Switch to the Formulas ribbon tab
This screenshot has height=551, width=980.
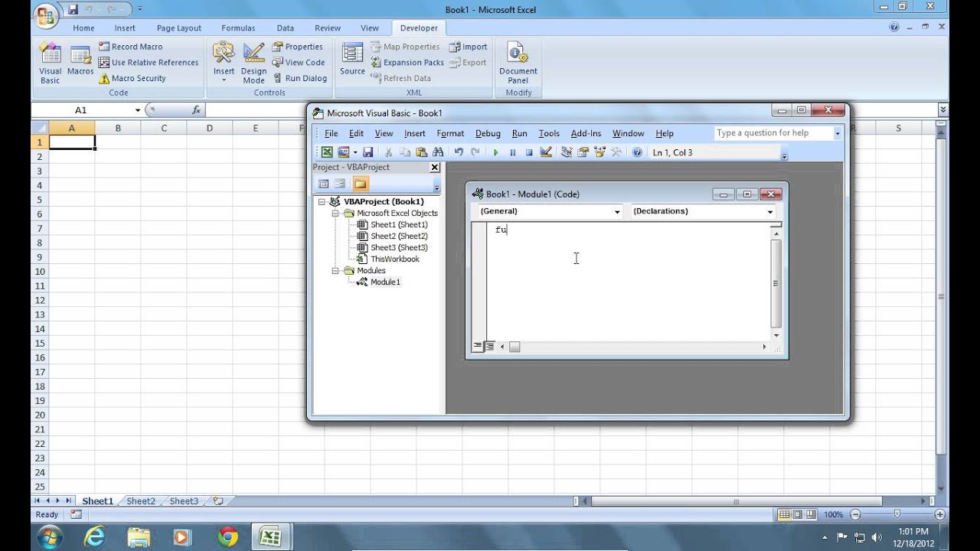pos(238,28)
